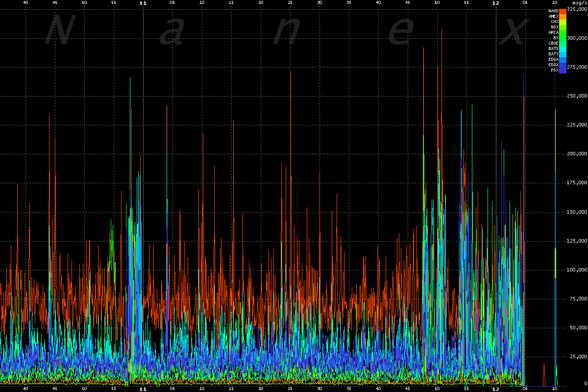Click the 100,000 y-axis value

[577, 270]
